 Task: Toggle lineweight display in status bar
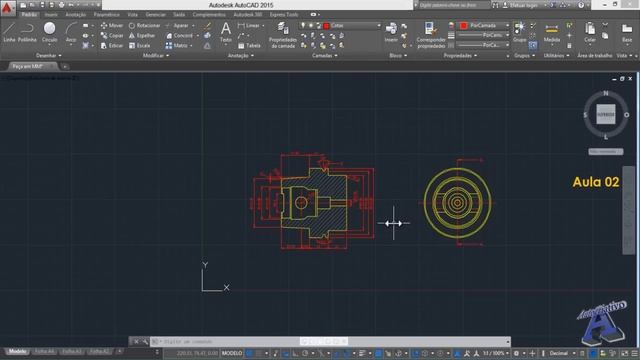362,353
